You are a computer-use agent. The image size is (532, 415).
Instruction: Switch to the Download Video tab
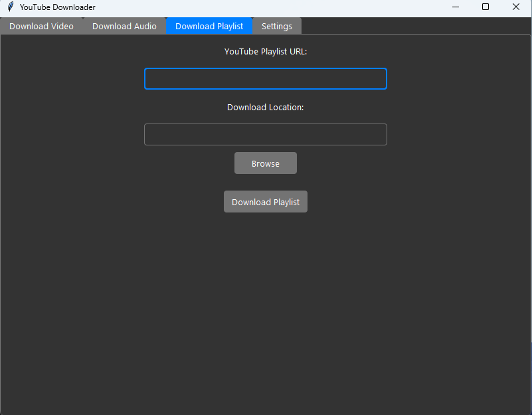41,26
